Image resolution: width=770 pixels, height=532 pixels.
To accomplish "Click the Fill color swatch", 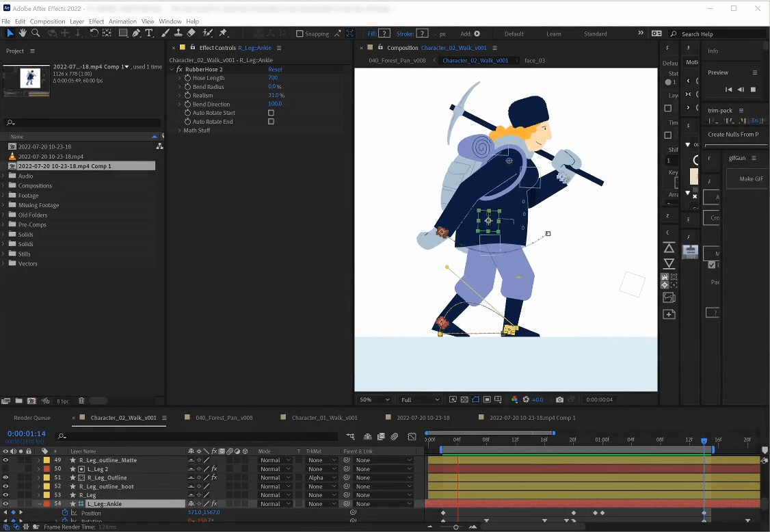I will coord(384,34).
